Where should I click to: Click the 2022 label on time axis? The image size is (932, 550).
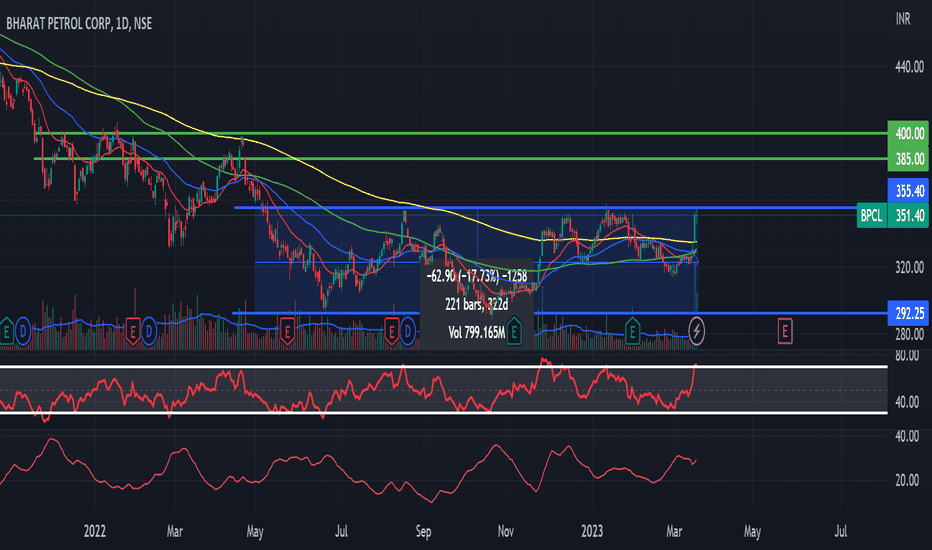pyautogui.click(x=95, y=531)
